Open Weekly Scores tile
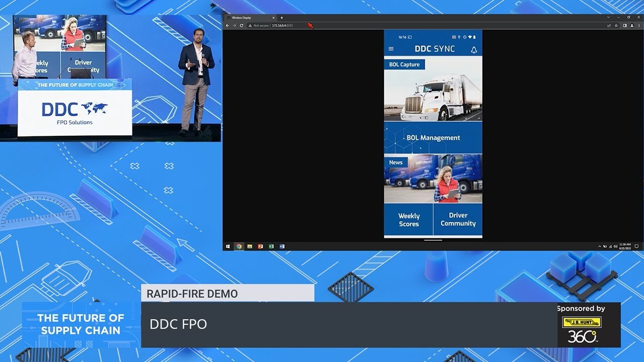644x362 pixels. tap(409, 220)
